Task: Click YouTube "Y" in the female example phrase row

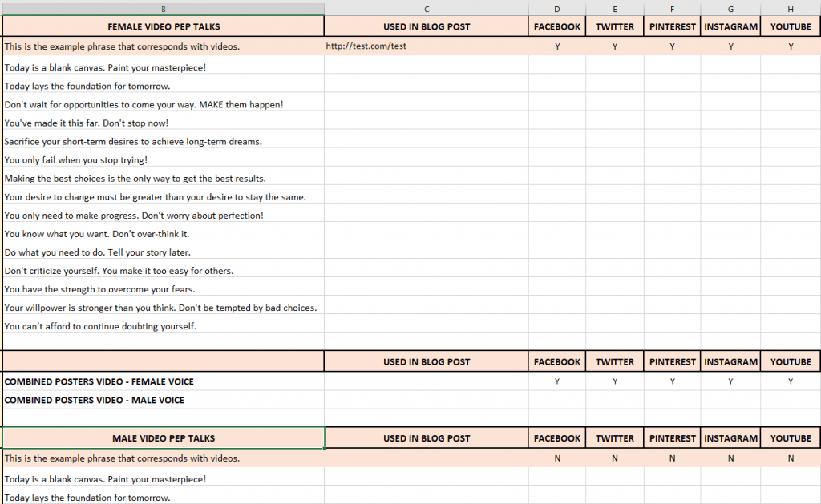Action: click(791, 46)
